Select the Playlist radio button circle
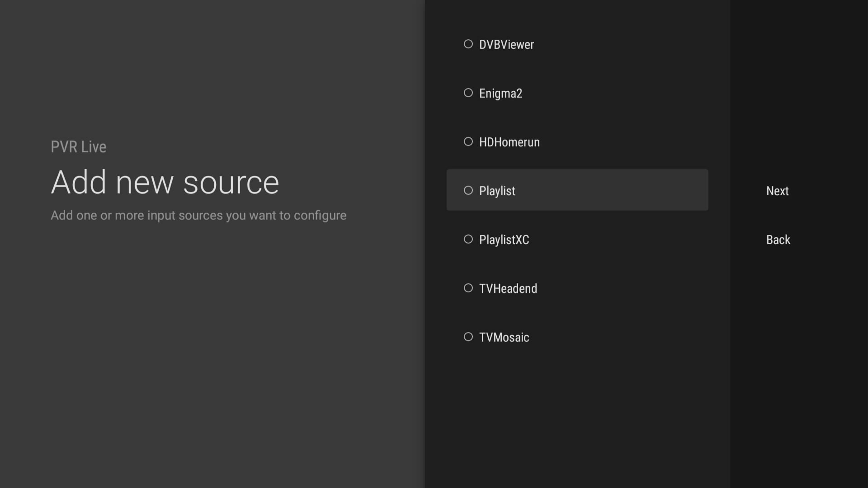This screenshot has height=488, width=868. (x=468, y=190)
